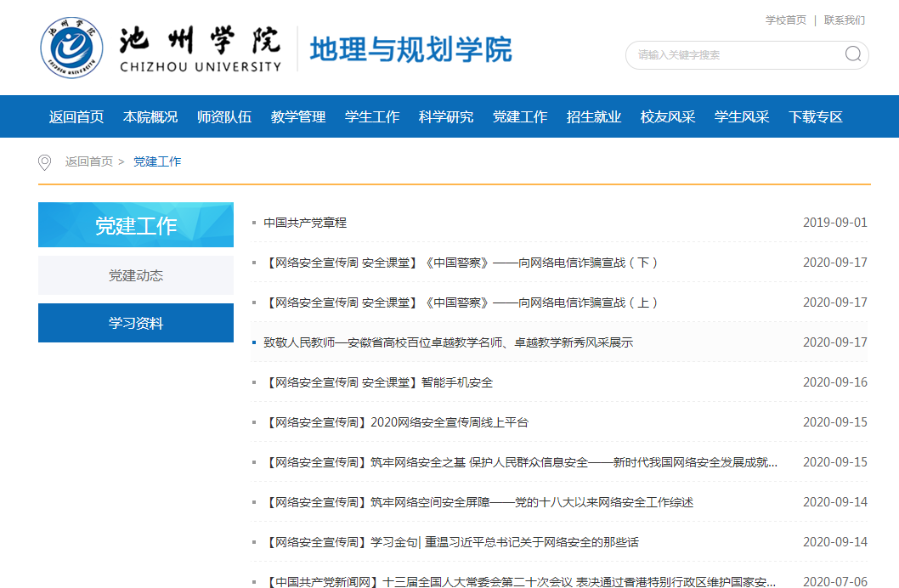Open the 下载专区 menu item

coord(816,117)
